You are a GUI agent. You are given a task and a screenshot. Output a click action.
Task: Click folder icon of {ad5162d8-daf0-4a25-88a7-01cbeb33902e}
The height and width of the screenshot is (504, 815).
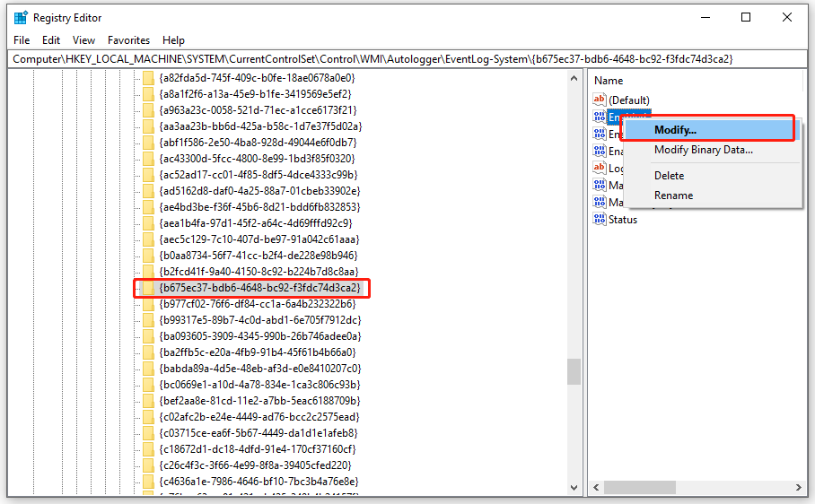pos(149,190)
